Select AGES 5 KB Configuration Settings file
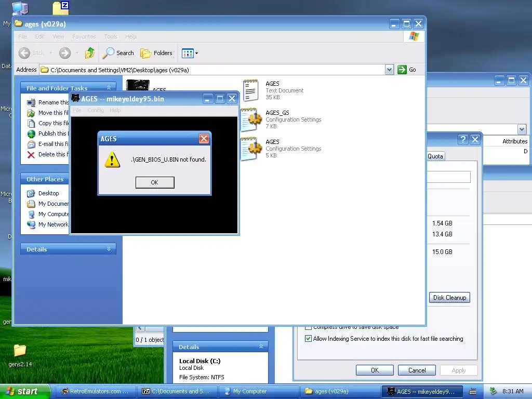Screen dimensions: 532x399 pyautogui.click(x=281, y=149)
